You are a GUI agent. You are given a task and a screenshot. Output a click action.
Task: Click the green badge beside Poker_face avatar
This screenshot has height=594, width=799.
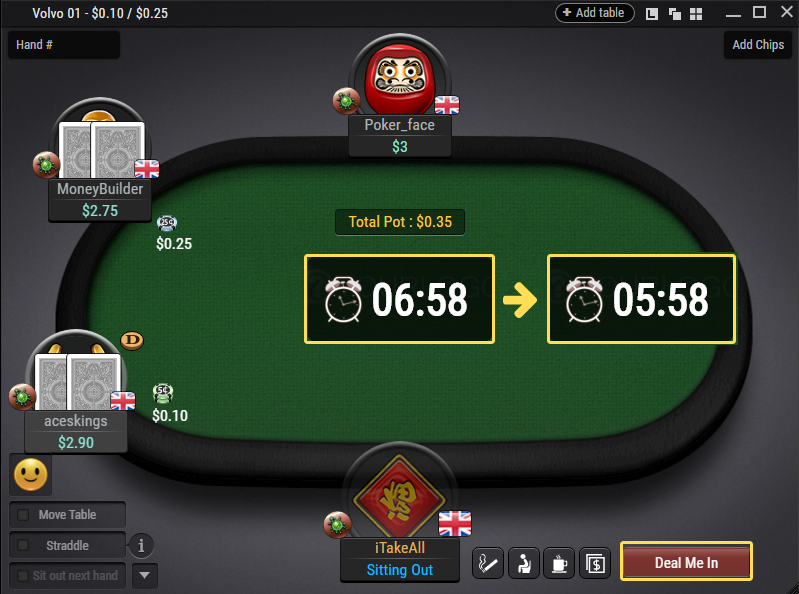click(x=346, y=101)
